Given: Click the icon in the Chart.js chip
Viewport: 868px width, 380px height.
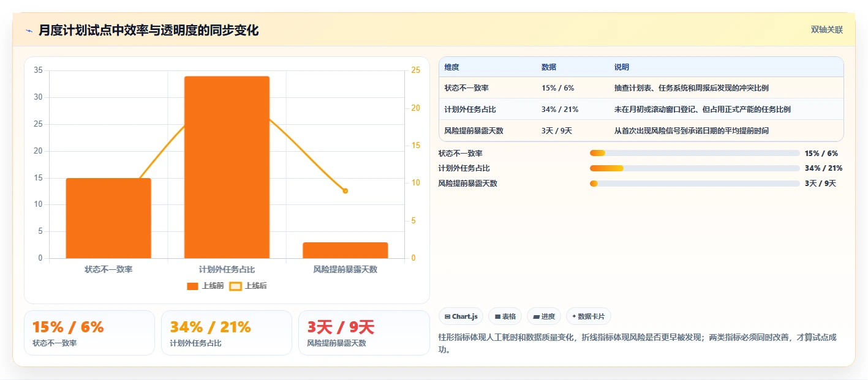Looking at the screenshot, I should [x=448, y=316].
